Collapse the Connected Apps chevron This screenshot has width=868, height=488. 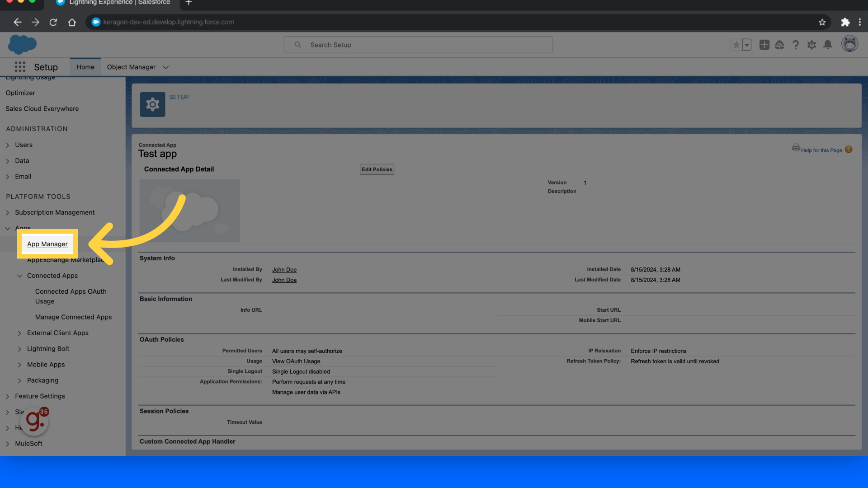click(19, 276)
